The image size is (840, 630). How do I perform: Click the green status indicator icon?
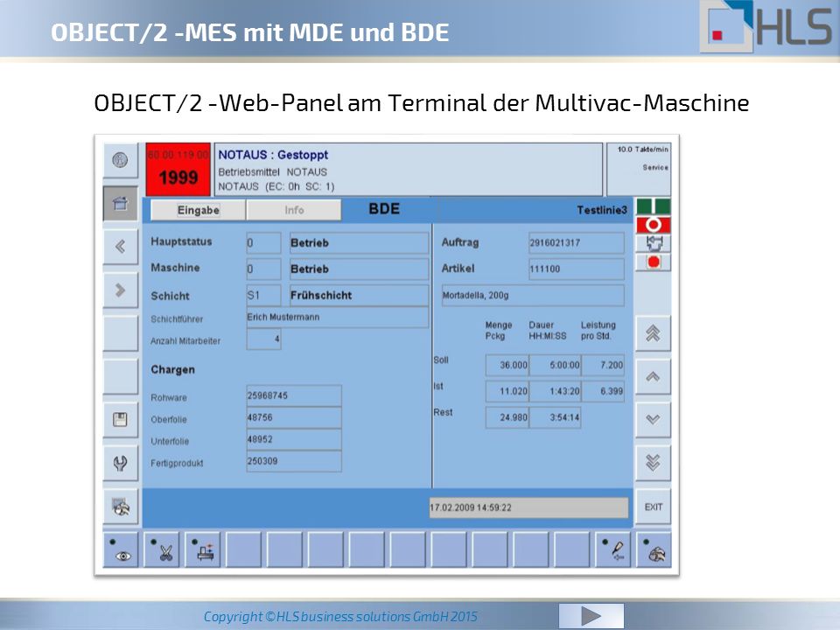tap(654, 206)
